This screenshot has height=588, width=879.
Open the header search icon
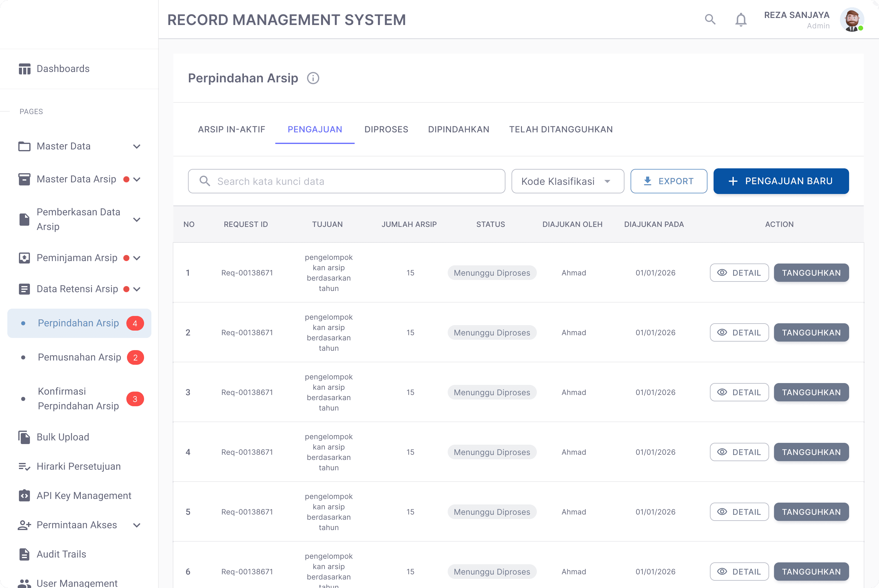point(710,19)
